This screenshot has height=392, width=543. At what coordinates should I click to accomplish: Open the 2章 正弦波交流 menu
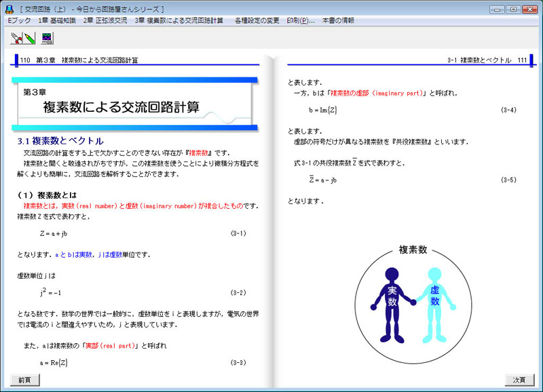pyautogui.click(x=105, y=20)
